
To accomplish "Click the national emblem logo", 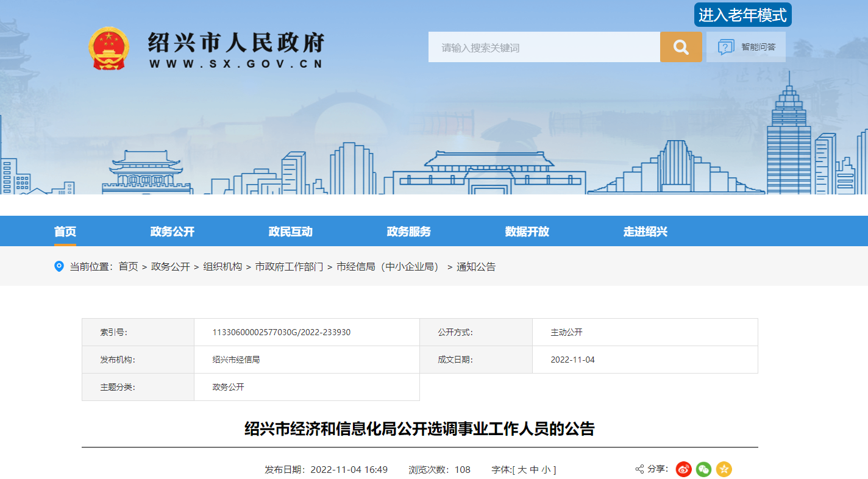I will pyautogui.click(x=108, y=48).
